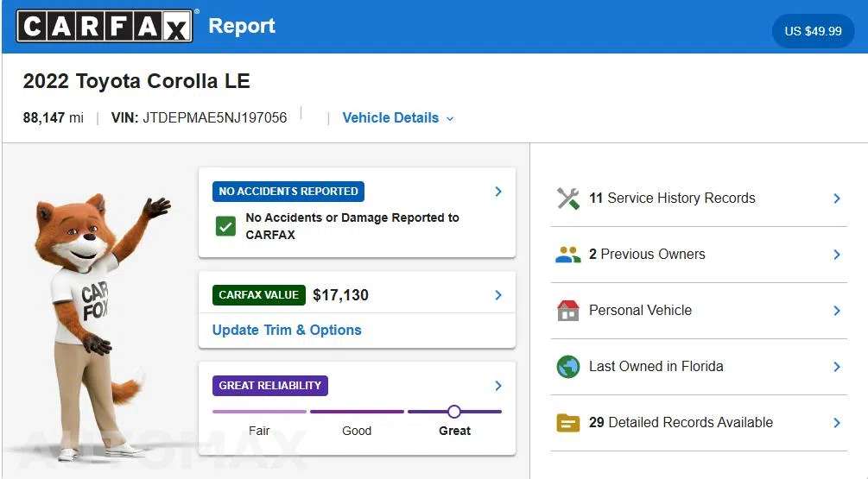868x479 pixels.
Task: Open 2 Previous Owners row
Action: [x=699, y=255]
